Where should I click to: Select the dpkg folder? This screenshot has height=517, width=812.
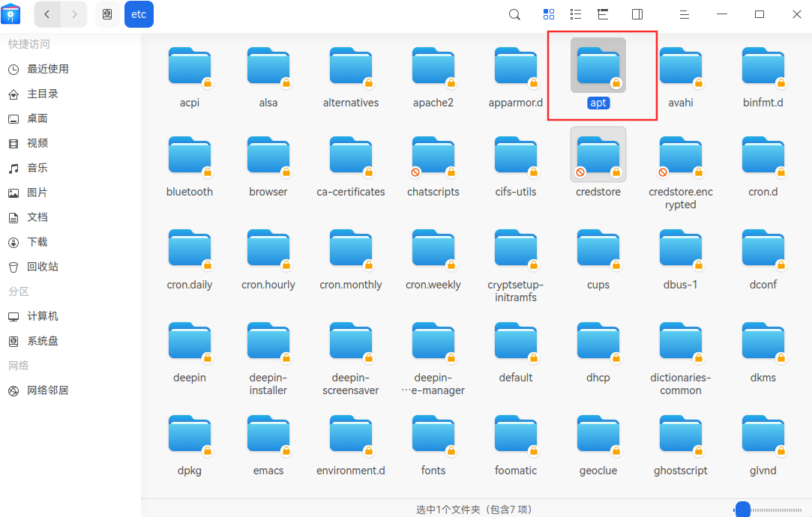(190, 446)
